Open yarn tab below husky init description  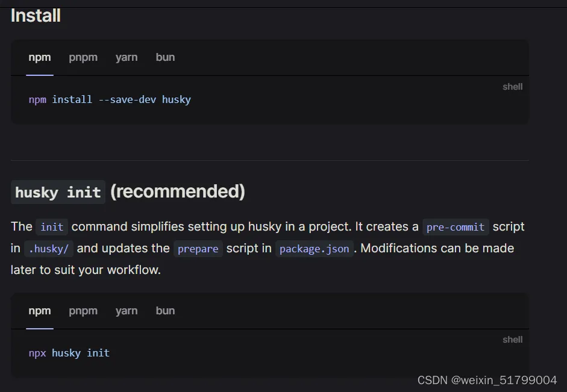(x=127, y=311)
